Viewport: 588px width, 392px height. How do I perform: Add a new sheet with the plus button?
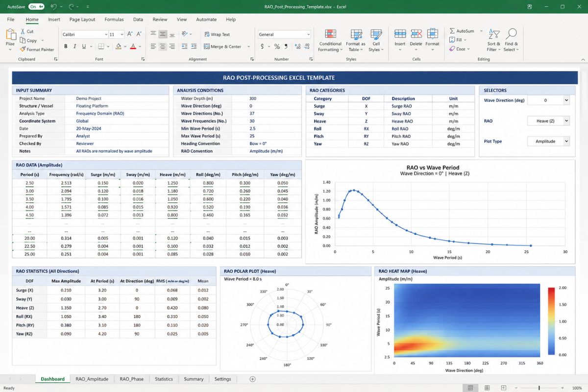[253, 379]
